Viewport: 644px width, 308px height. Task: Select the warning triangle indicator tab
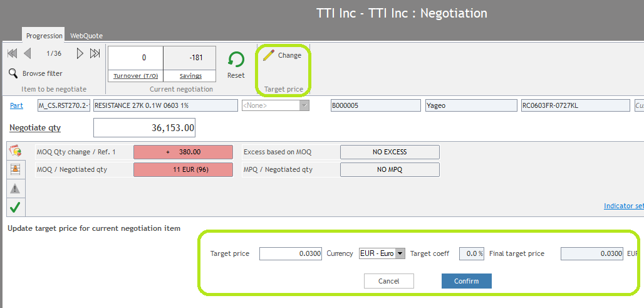pos(15,188)
